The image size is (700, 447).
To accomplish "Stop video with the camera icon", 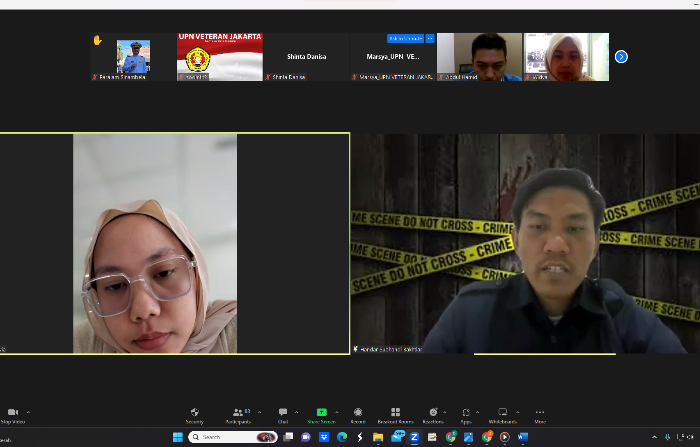I will (x=12, y=416).
